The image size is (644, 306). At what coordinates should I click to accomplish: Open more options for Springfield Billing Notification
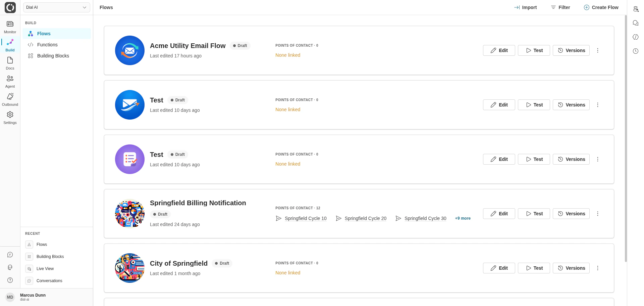(x=598, y=214)
